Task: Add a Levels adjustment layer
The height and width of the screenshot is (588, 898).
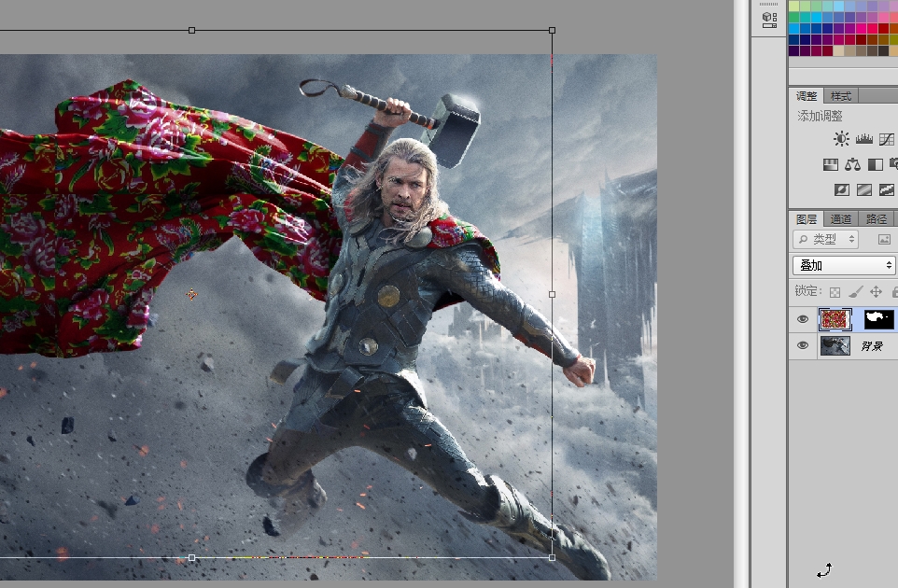Action: pos(863,138)
